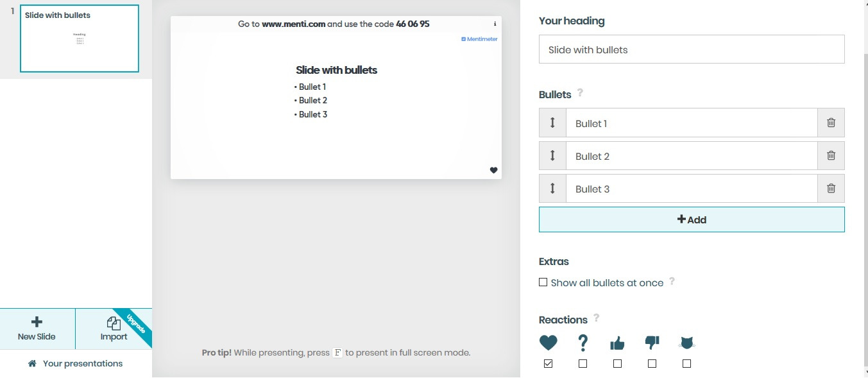Image resolution: width=868 pixels, height=378 pixels.
Task: Click the Your heading text field
Action: coord(692,49)
